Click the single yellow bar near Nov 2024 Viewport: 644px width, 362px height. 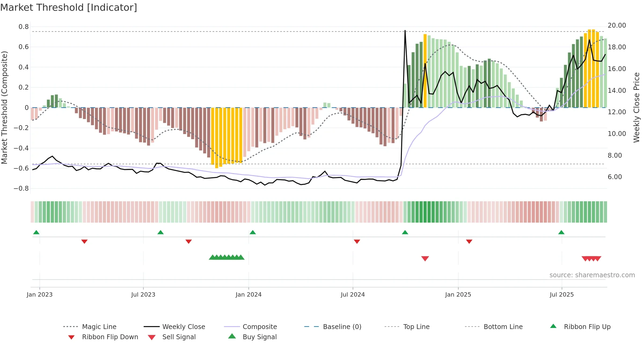coord(425,71)
